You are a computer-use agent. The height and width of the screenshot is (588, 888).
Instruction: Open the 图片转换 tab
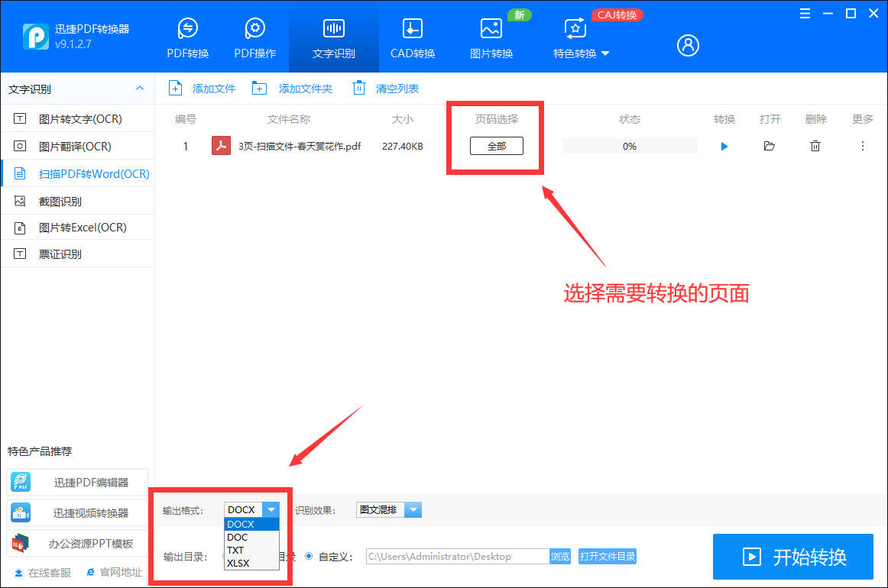click(491, 38)
